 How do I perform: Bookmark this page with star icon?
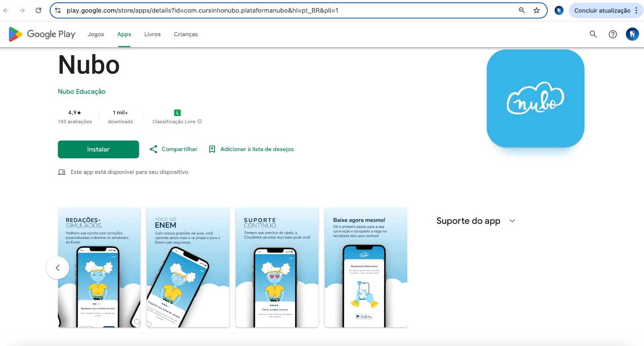(x=537, y=10)
